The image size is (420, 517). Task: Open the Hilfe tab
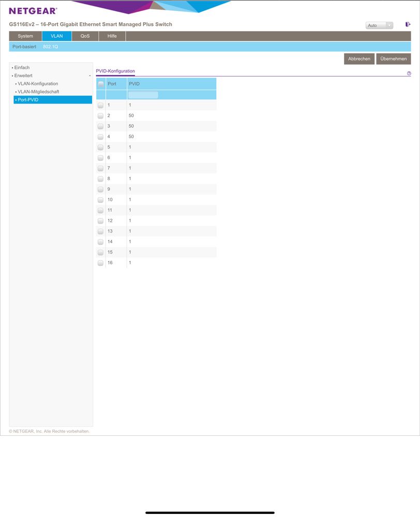pyautogui.click(x=112, y=36)
